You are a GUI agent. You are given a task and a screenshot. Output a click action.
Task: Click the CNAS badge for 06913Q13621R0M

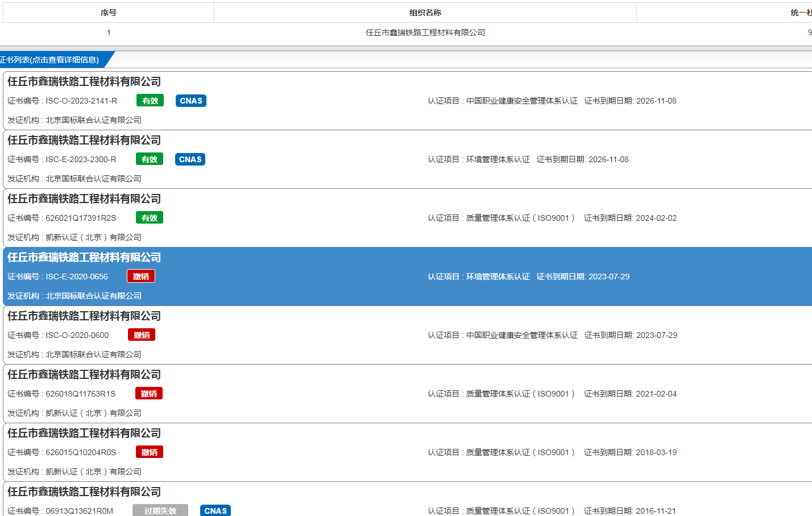tap(216, 510)
